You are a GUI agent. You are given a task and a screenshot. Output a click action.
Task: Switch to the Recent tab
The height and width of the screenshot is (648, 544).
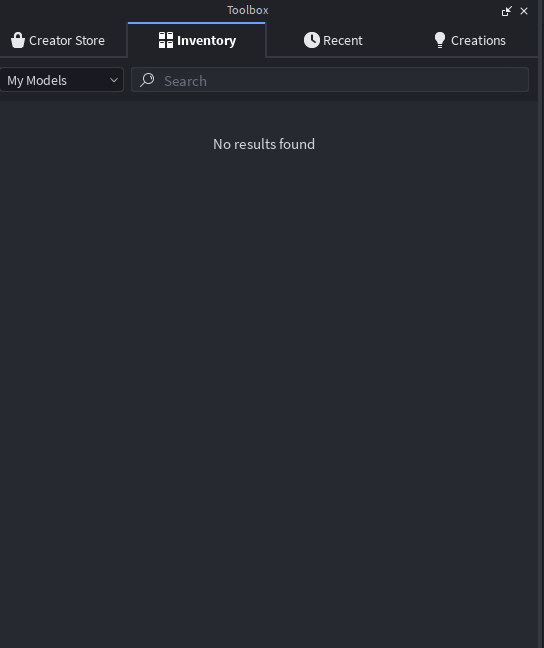tap(333, 40)
